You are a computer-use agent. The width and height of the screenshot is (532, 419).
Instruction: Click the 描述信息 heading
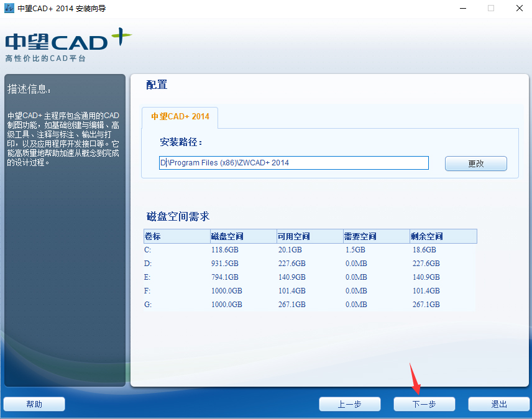tap(29, 90)
